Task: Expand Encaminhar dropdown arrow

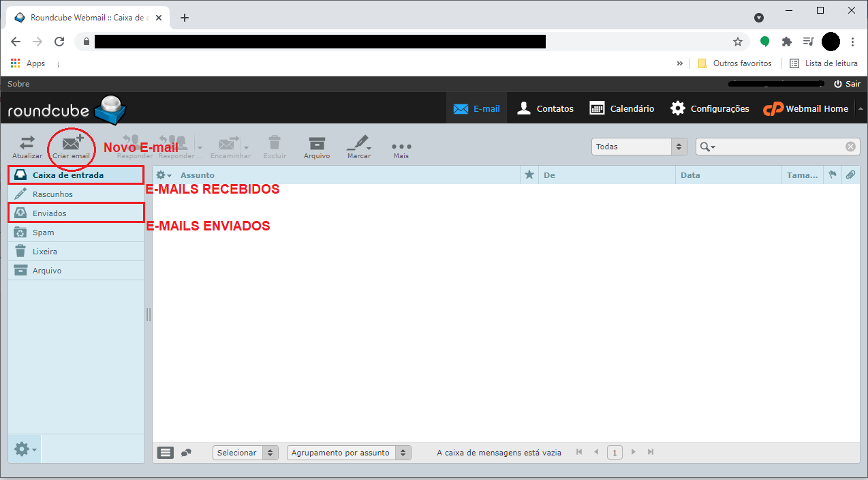Action: click(x=247, y=147)
